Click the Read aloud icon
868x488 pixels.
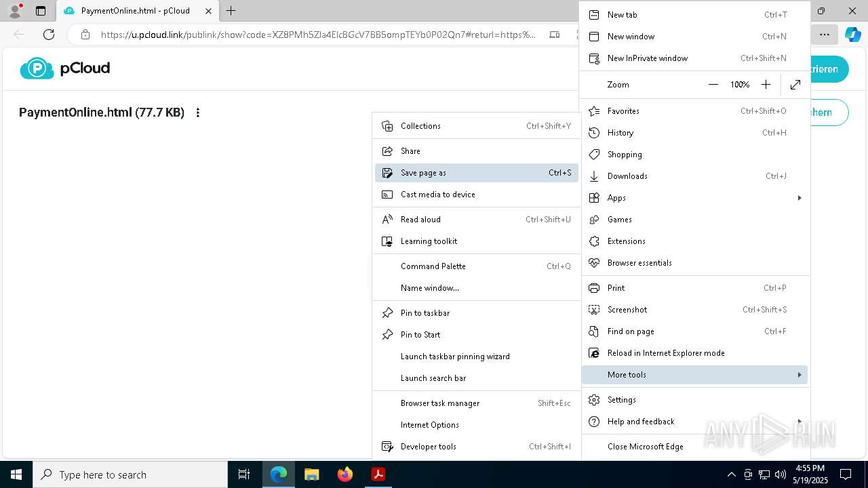point(387,220)
